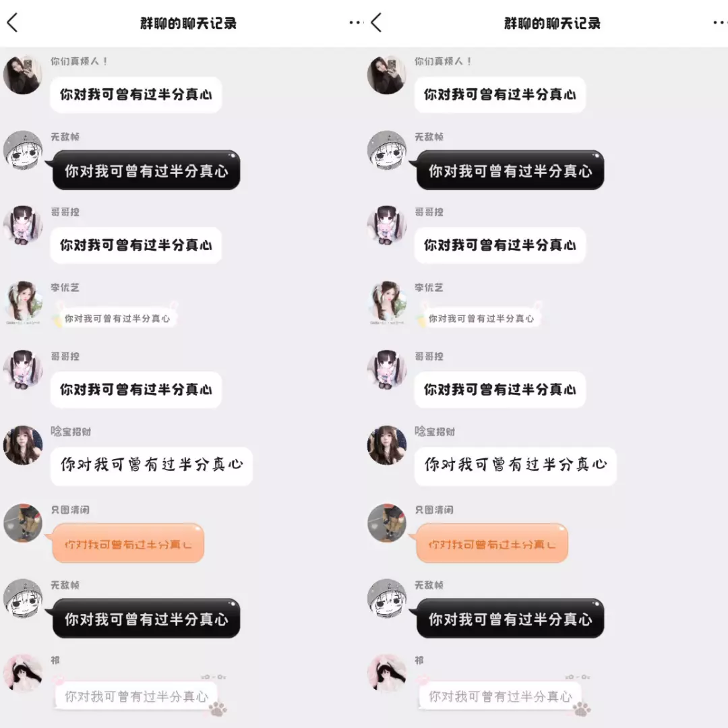Open the more options dots of right panel
The width and height of the screenshot is (728, 728).
click(719, 22)
